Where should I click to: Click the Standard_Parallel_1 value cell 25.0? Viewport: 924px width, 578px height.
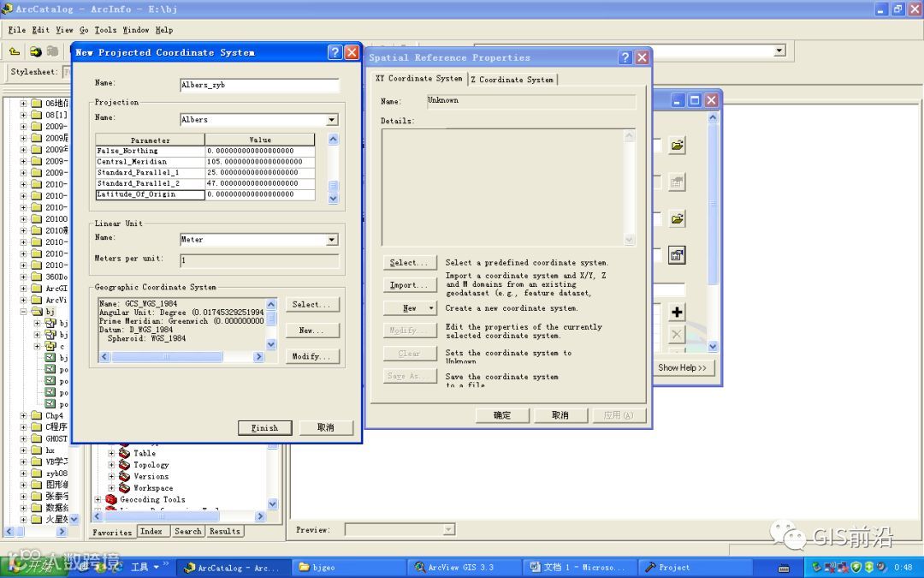pyautogui.click(x=260, y=173)
